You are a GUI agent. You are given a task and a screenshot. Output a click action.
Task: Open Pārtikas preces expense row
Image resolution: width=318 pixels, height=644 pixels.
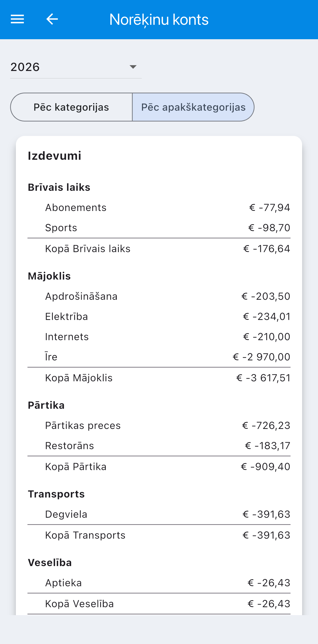(x=159, y=426)
